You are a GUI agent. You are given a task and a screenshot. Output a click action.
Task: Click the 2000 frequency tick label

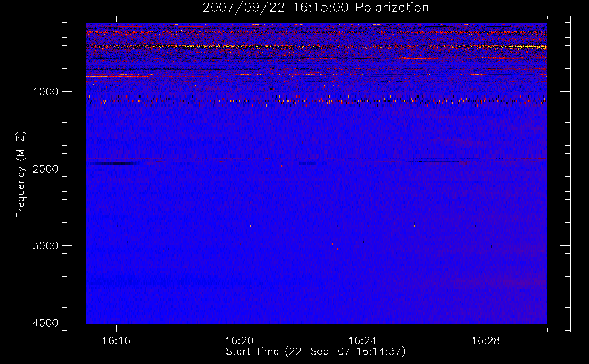coord(46,169)
